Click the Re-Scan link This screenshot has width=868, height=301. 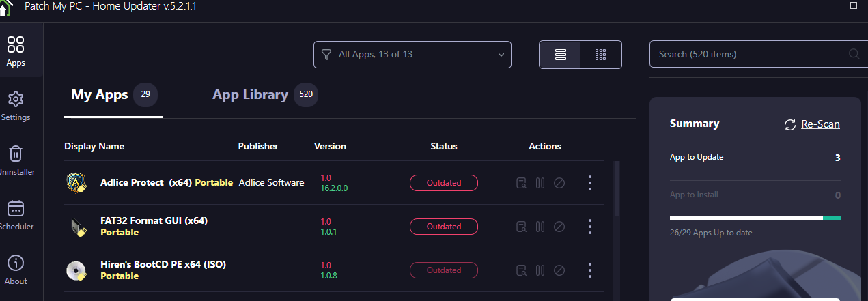820,124
